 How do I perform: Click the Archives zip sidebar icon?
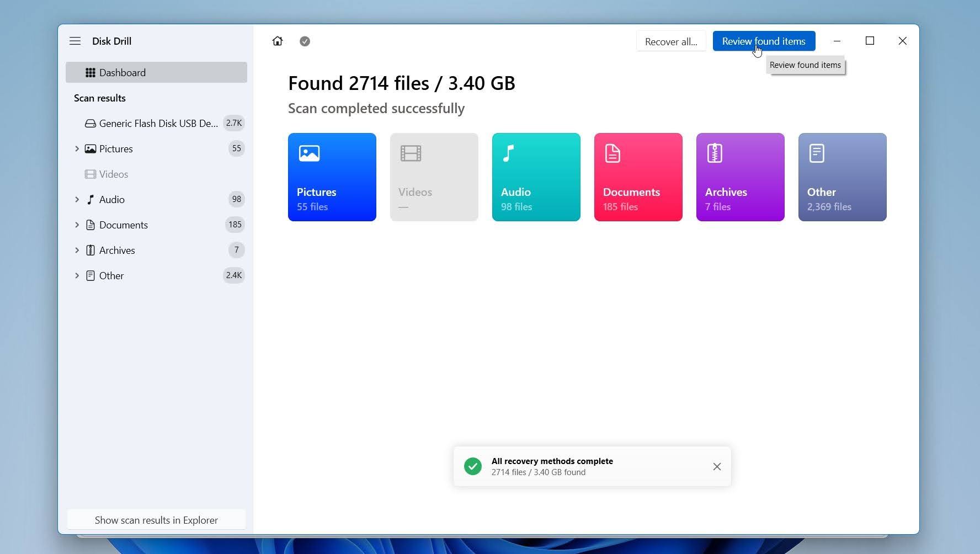pyautogui.click(x=90, y=250)
